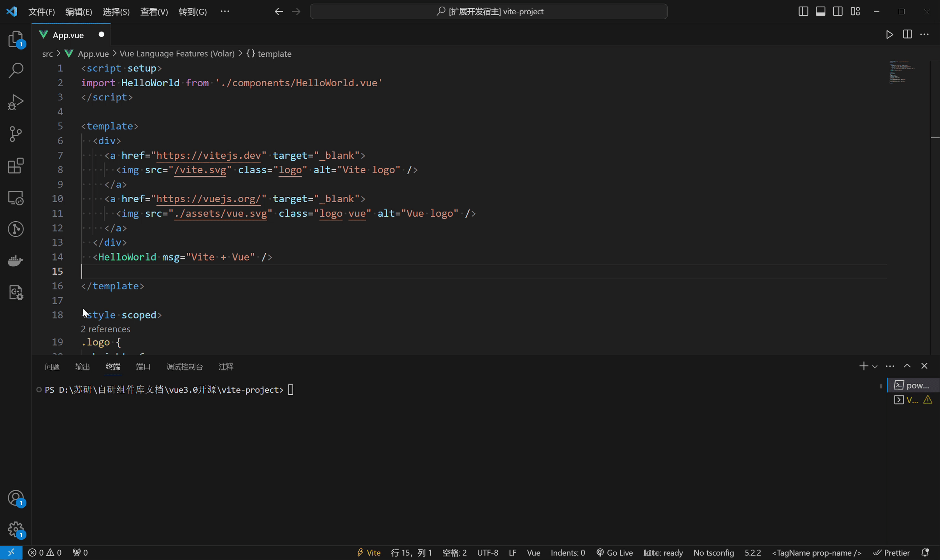The width and height of the screenshot is (940, 560).
Task: Click 行 15, 列 1 cursor position indicator
Action: [411, 553]
